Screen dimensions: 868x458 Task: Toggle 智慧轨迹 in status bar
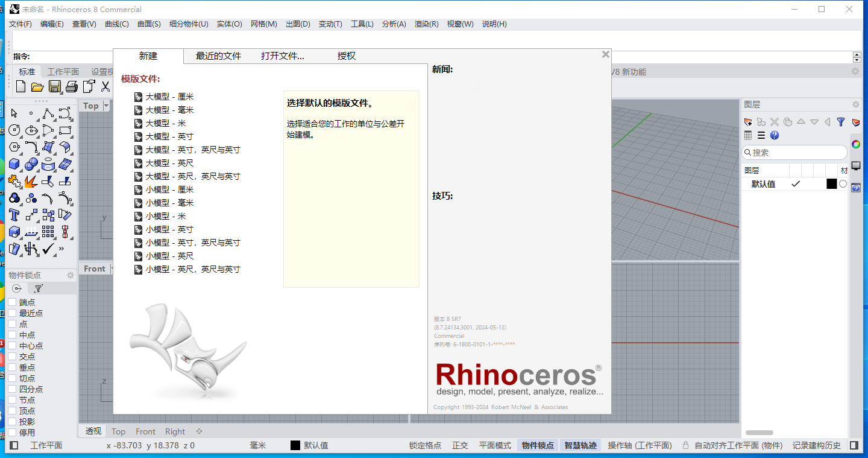pos(580,445)
